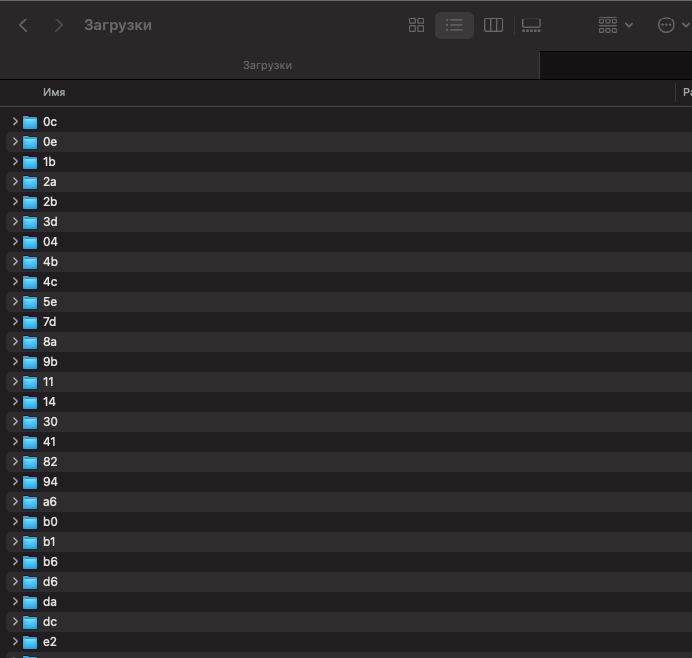Expand the 30 folder

[15, 421]
